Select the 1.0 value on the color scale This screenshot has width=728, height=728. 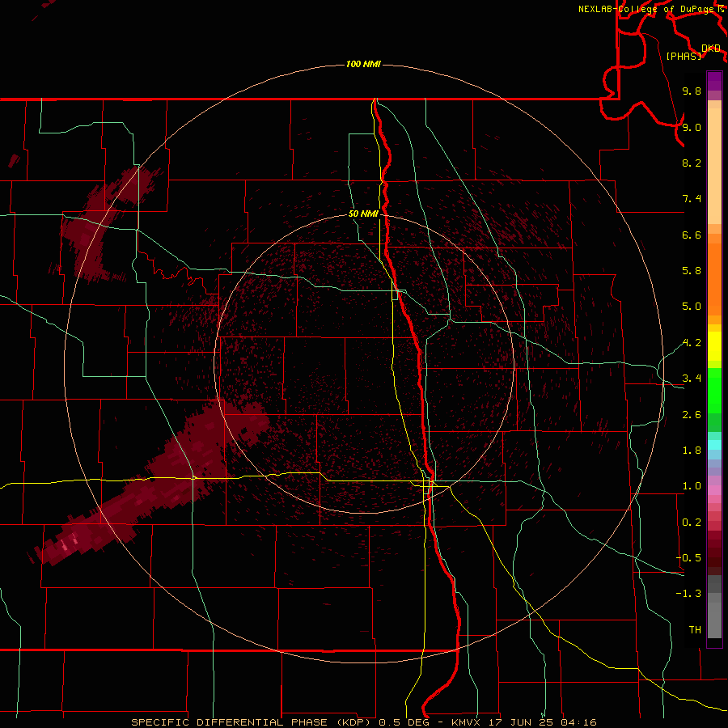click(692, 486)
